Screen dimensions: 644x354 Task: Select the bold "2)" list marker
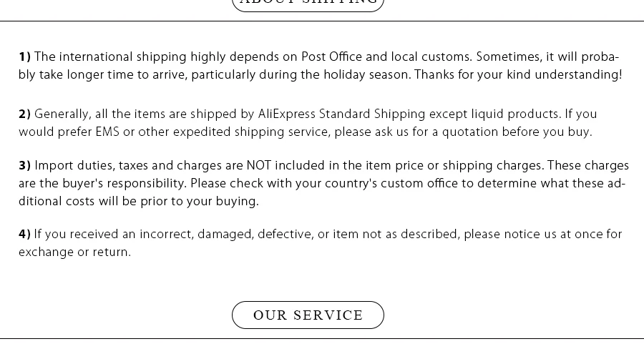coord(24,114)
